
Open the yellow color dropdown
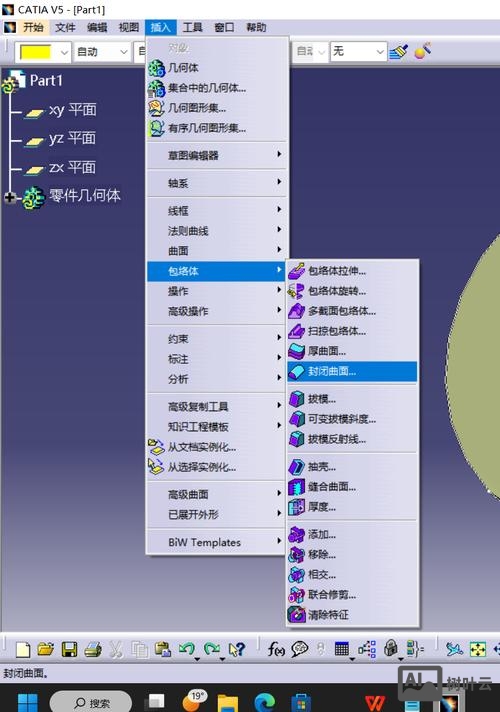(64, 52)
